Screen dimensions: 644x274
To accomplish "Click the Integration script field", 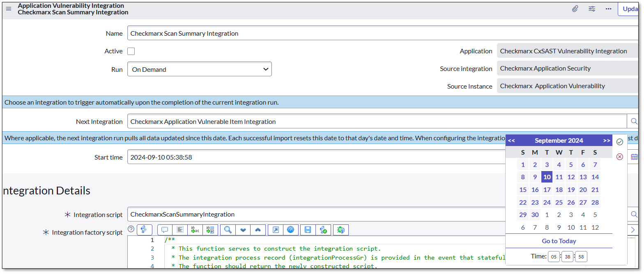I will 316,214.
